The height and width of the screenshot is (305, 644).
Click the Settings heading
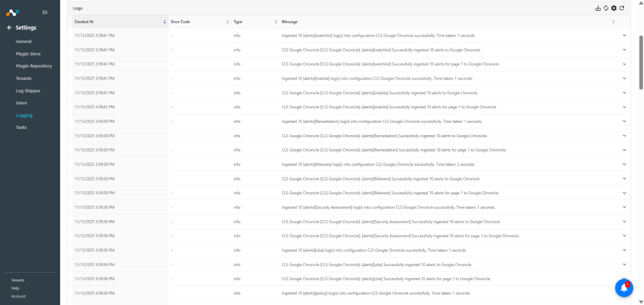click(26, 28)
